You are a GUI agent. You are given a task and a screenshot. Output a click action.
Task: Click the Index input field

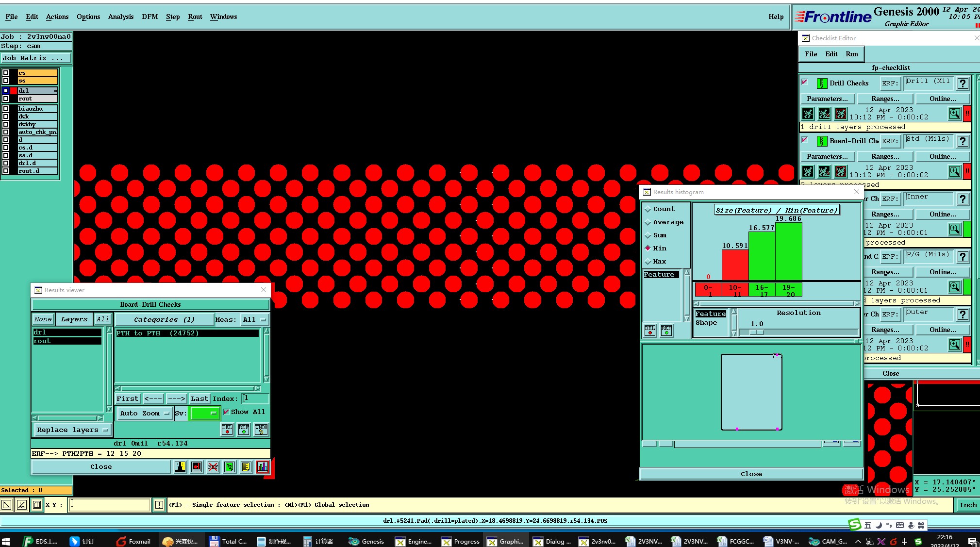(256, 398)
